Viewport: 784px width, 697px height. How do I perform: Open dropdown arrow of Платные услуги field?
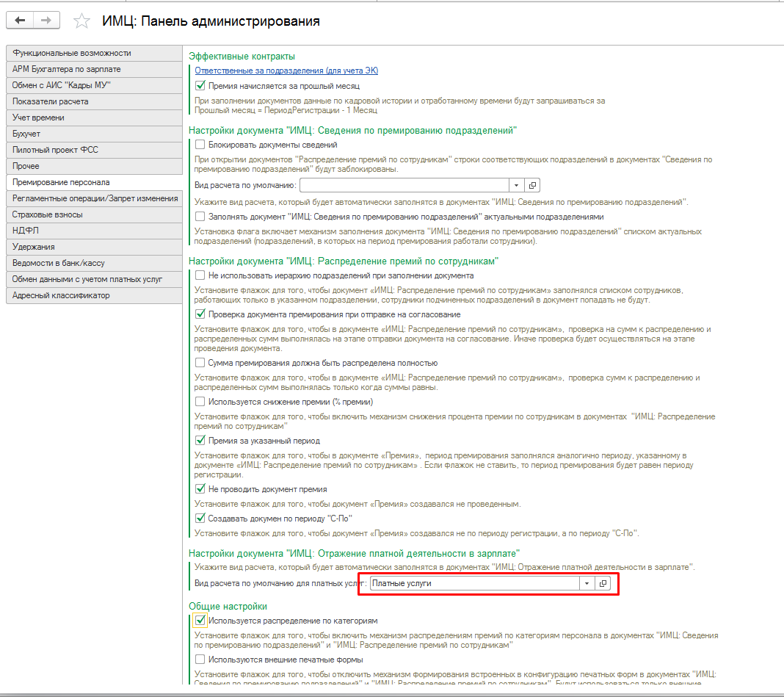[586, 583]
